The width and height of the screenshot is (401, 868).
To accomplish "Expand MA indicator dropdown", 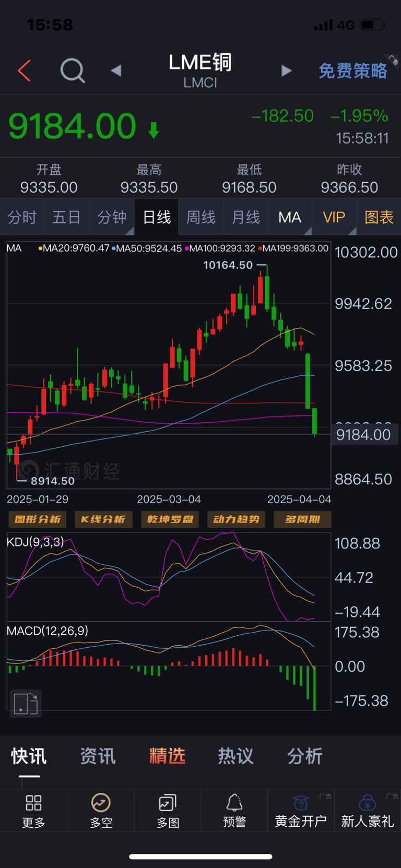I will click(290, 217).
